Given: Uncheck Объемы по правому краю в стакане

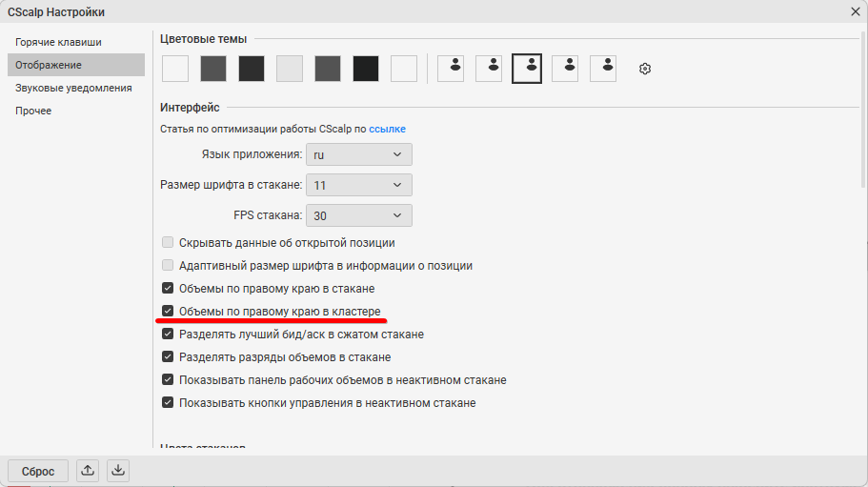Looking at the screenshot, I should tap(168, 288).
